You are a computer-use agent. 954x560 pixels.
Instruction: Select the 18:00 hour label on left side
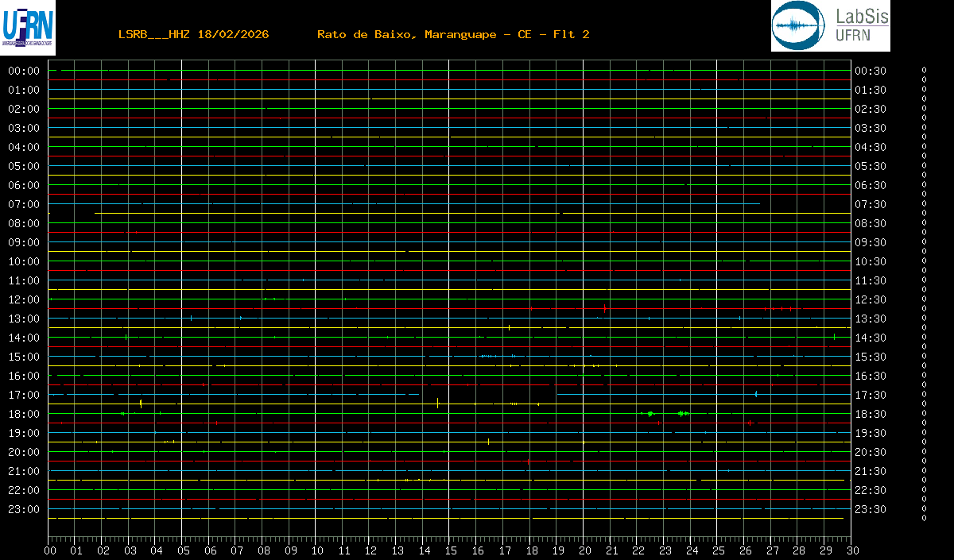[x=24, y=414]
